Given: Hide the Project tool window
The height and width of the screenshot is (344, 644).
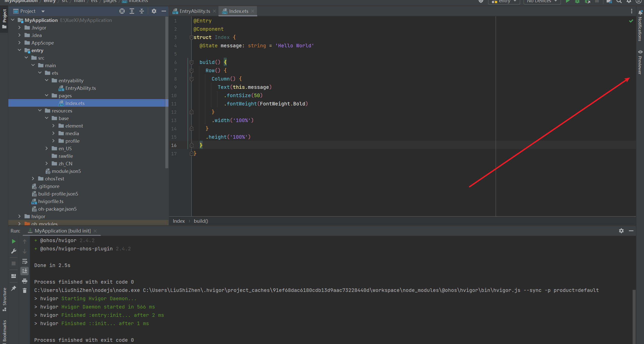Looking at the screenshot, I should point(164,11).
